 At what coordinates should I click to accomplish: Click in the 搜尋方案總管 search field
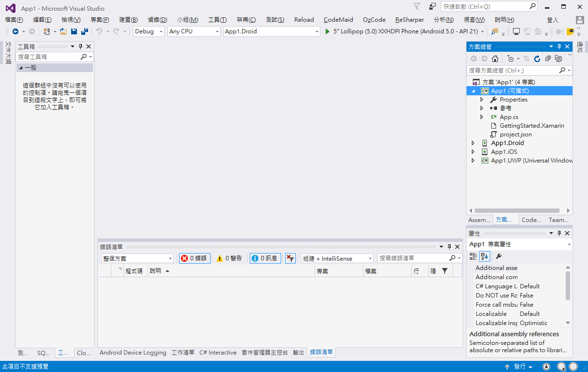point(519,71)
